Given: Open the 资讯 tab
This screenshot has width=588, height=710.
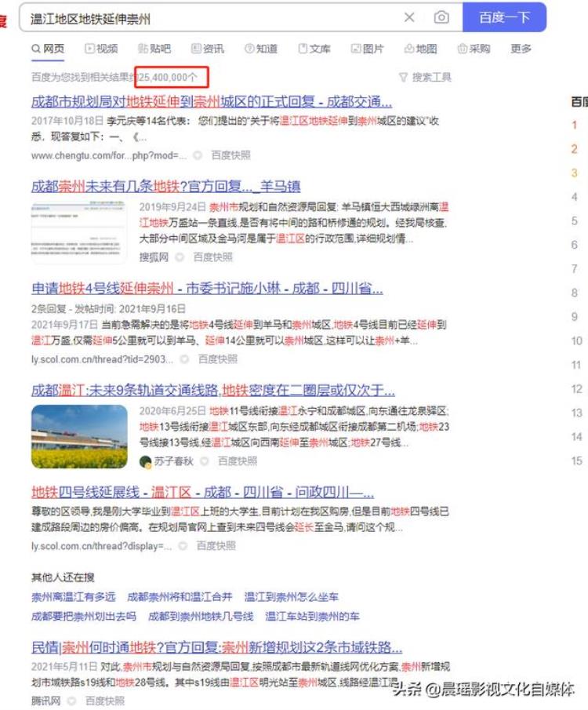Looking at the screenshot, I should coord(208,49).
